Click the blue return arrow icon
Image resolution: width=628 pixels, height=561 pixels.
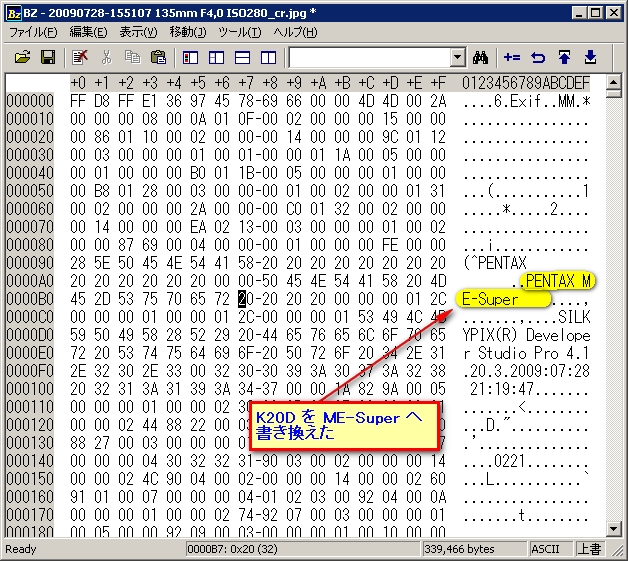[x=538, y=58]
